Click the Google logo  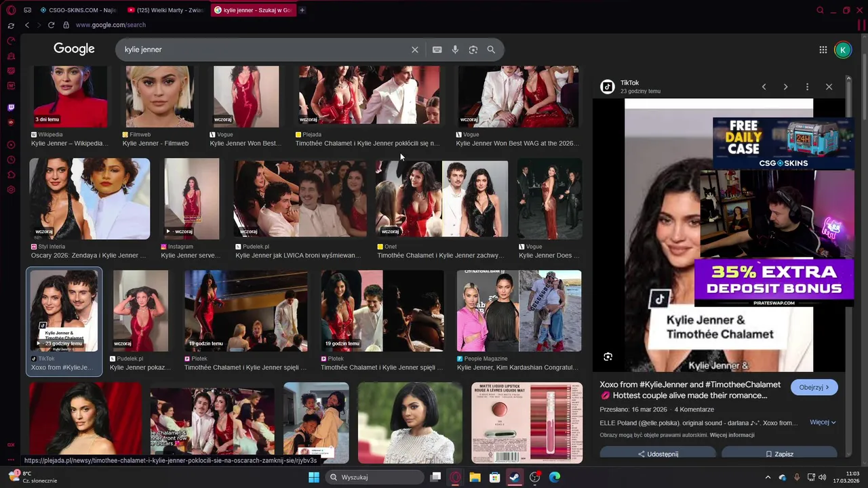coord(74,49)
